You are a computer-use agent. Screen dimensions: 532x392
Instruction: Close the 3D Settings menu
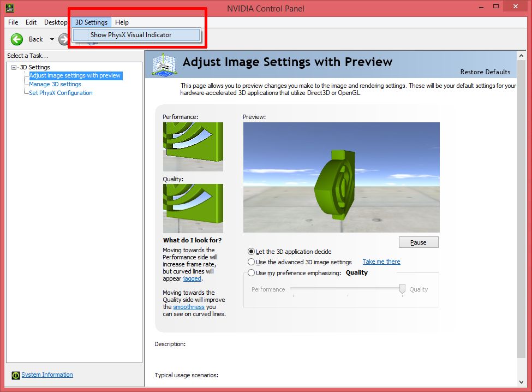click(91, 22)
